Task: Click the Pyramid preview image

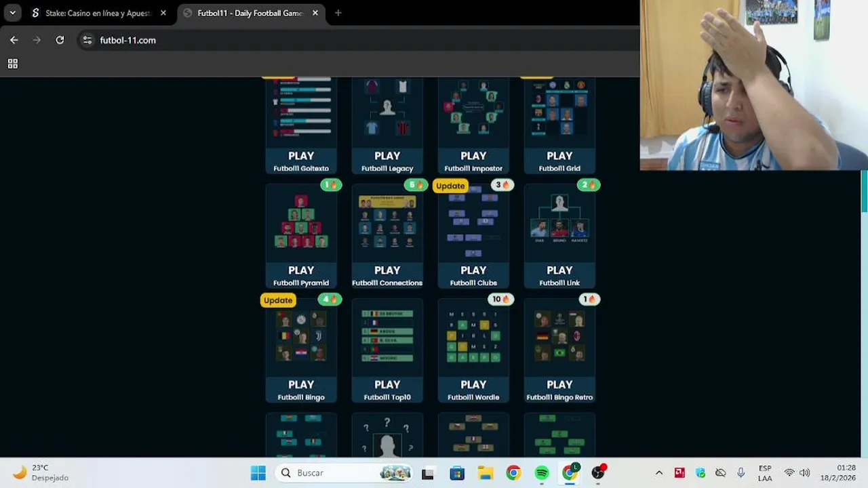Action: (x=301, y=222)
